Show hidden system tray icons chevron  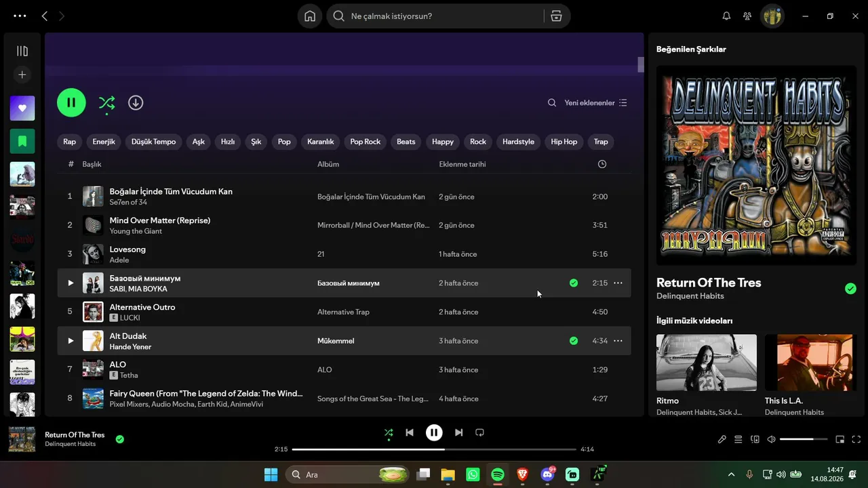pos(731,474)
